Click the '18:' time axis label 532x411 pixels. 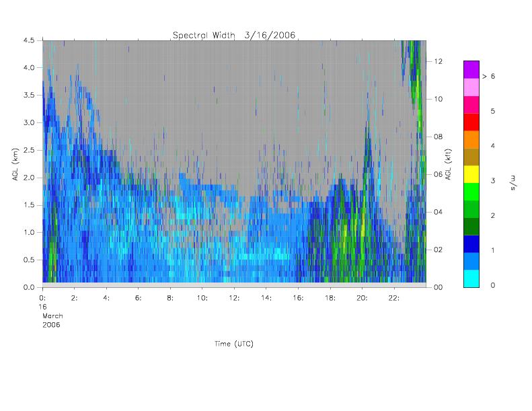tap(330, 298)
